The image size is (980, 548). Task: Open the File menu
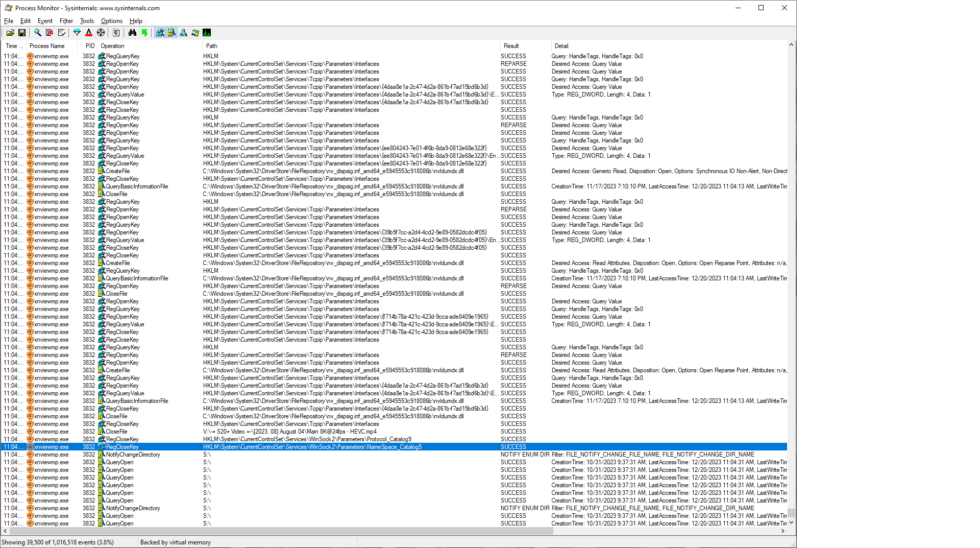[x=9, y=21]
